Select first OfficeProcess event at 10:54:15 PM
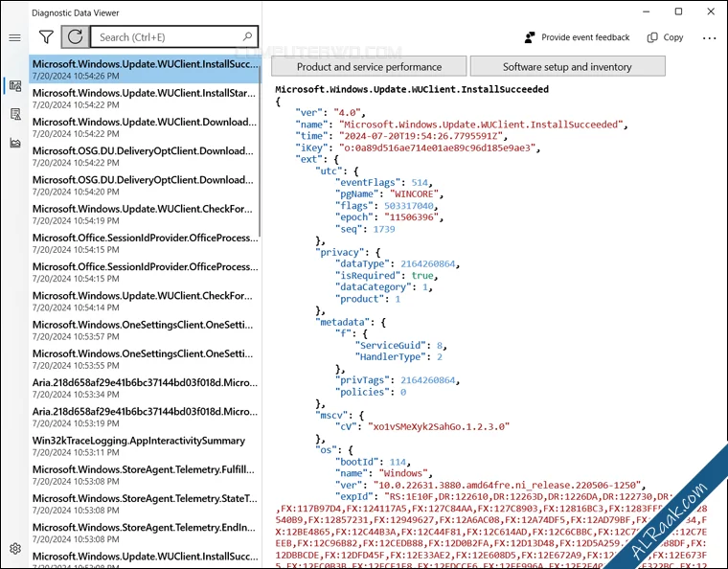 (x=144, y=243)
